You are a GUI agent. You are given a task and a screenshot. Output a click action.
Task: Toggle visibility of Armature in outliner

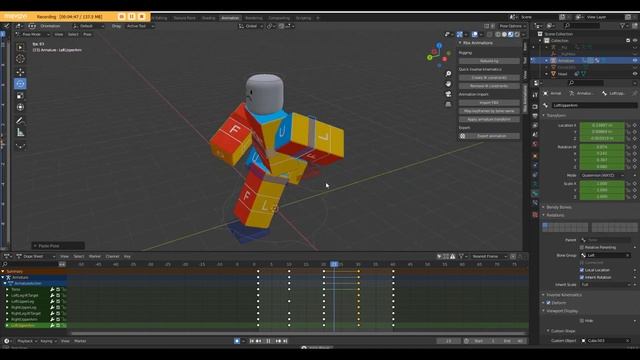(x=635, y=60)
